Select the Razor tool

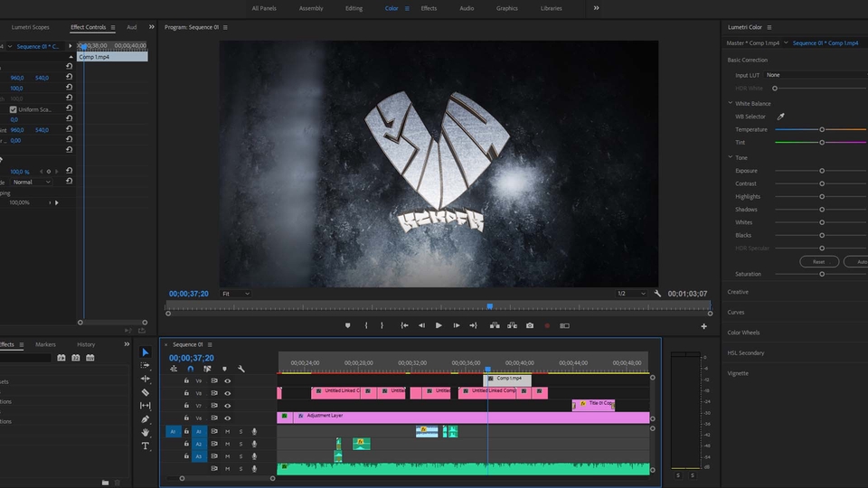[145, 392]
